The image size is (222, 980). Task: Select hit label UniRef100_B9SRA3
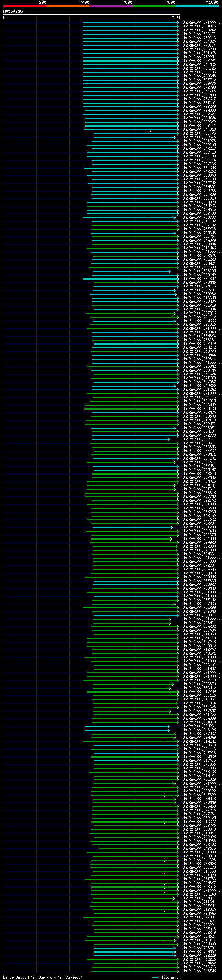pos(199,49)
